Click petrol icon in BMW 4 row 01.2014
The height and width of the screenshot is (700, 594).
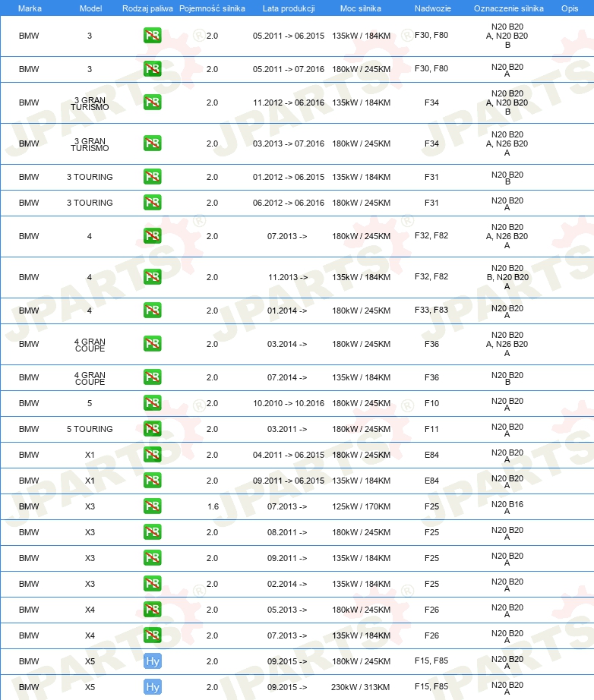point(152,311)
